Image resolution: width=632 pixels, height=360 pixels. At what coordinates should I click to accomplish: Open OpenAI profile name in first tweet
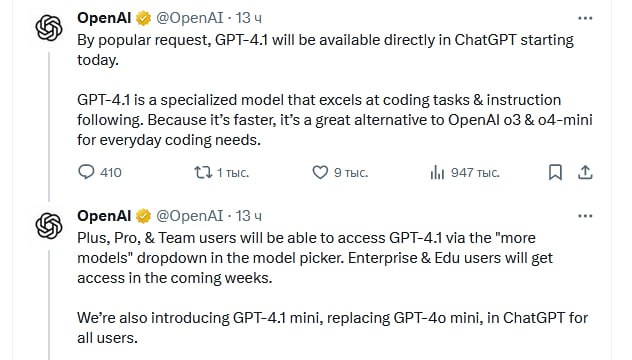pyautogui.click(x=104, y=18)
